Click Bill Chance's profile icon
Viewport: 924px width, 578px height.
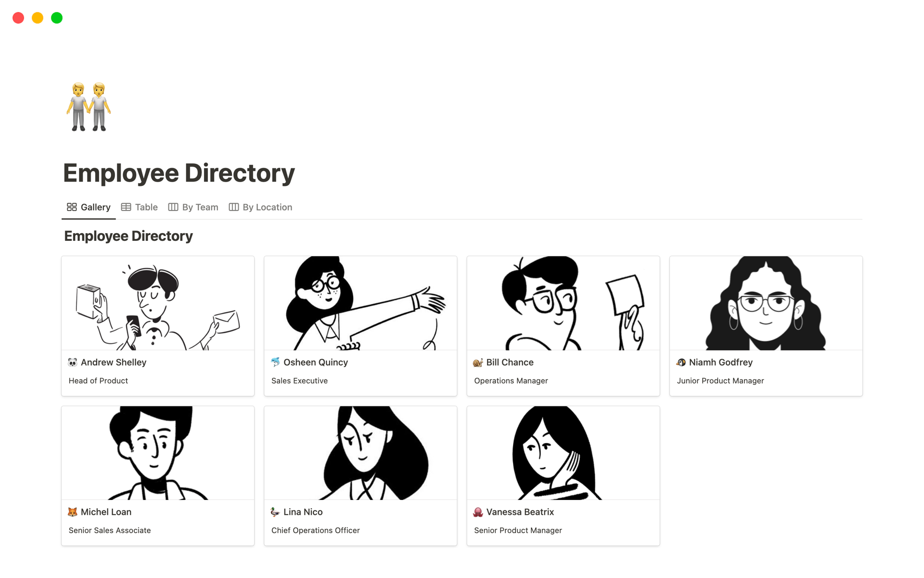[x=477, y=362]
